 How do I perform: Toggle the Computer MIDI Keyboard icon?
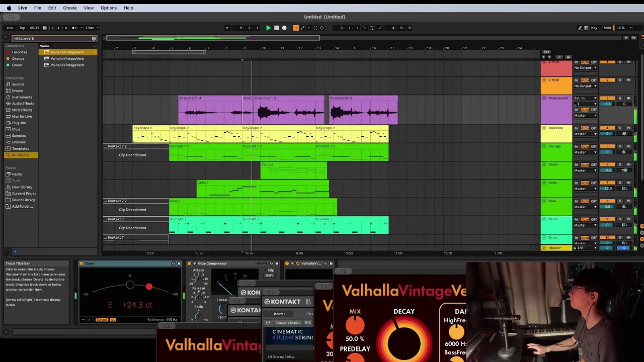[587, 28]
